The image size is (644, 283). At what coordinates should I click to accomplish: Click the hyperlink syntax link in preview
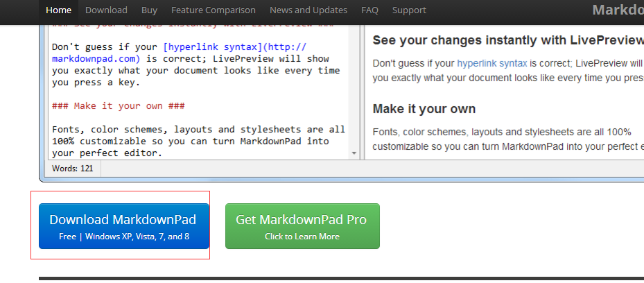492,63
